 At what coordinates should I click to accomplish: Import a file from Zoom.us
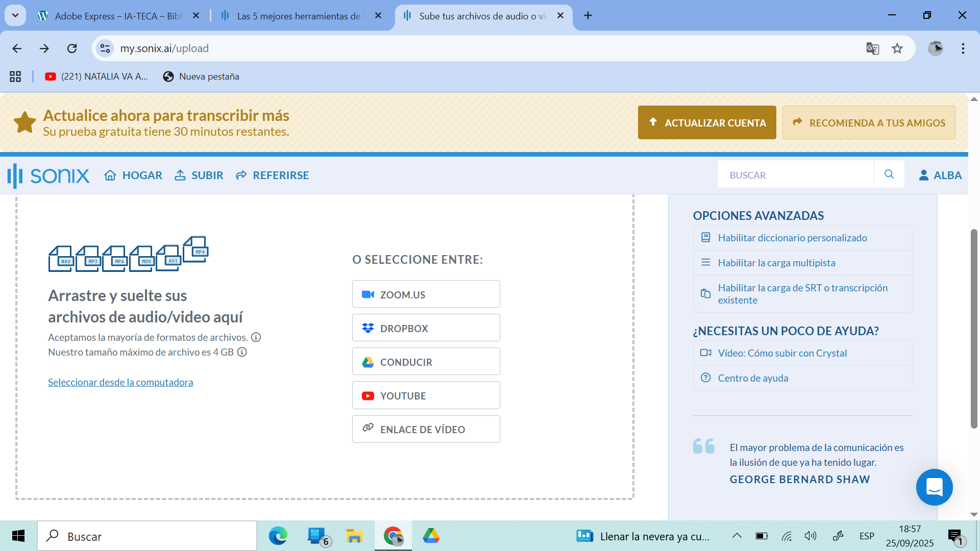click(x=426, y=294)
